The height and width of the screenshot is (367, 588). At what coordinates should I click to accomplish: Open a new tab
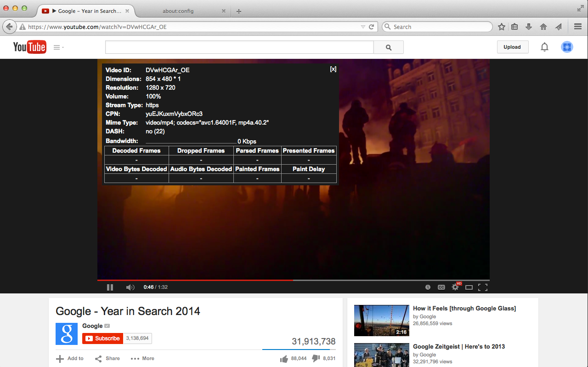tap(239, 11)
